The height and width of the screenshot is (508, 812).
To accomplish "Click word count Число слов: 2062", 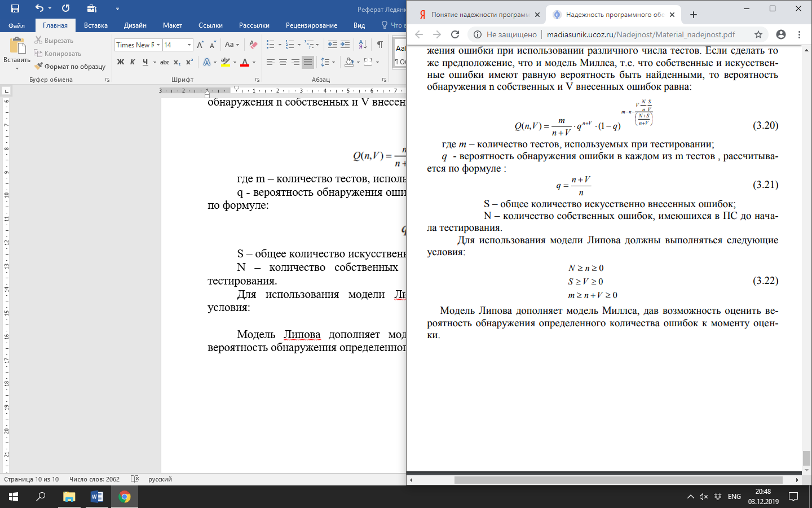I will point(94,479).
